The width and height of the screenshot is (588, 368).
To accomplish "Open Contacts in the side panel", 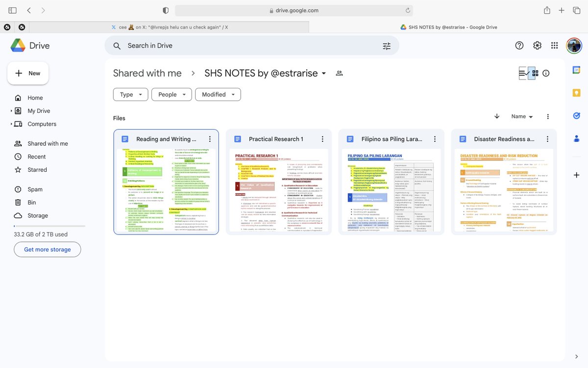I will (577, 138).
